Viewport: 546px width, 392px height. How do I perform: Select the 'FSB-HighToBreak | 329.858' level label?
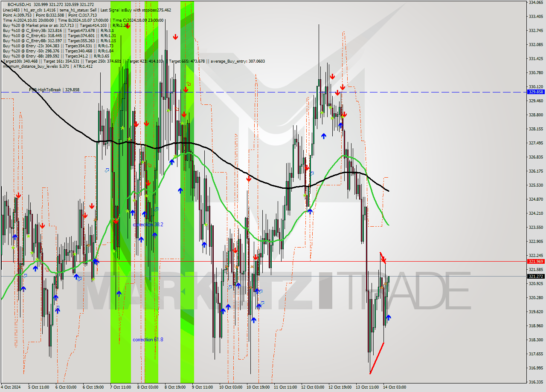pos(54,90)
